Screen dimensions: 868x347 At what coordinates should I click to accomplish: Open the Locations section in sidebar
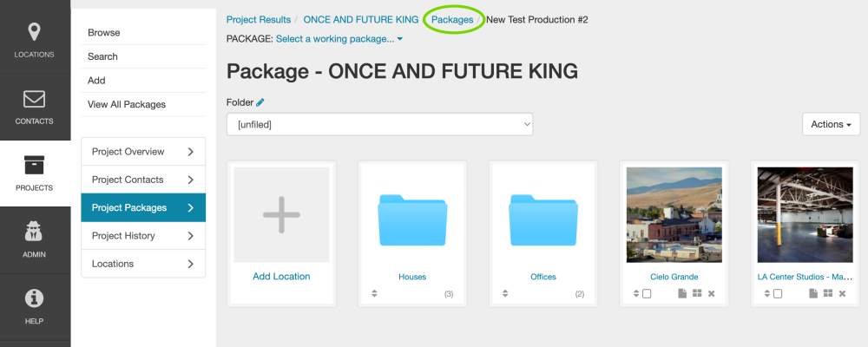(35, 41)
